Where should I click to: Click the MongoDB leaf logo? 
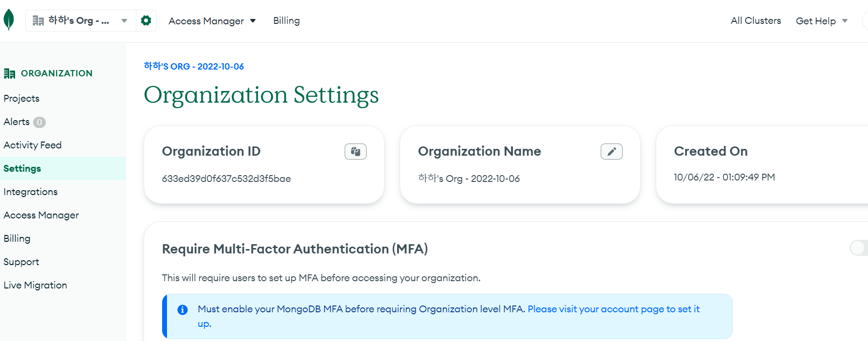click(9, 20)
